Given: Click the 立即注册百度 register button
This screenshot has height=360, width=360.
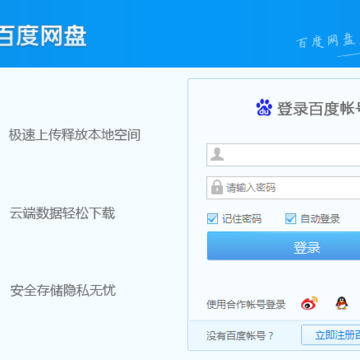Looking at the screenshot, I should tap(331, 335).
